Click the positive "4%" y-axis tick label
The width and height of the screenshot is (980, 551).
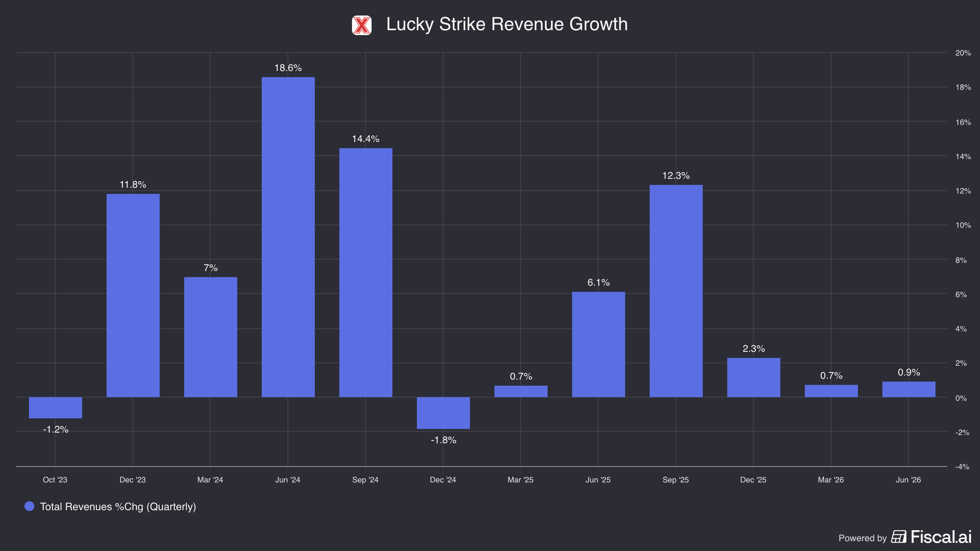(x=961, y=329)
